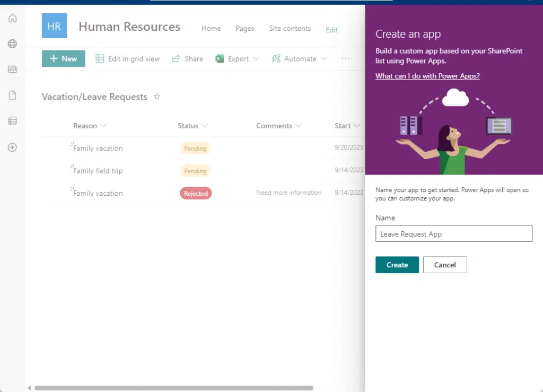543x392 pixels.
Task: Open the Start column header menu
Action: 347,126
